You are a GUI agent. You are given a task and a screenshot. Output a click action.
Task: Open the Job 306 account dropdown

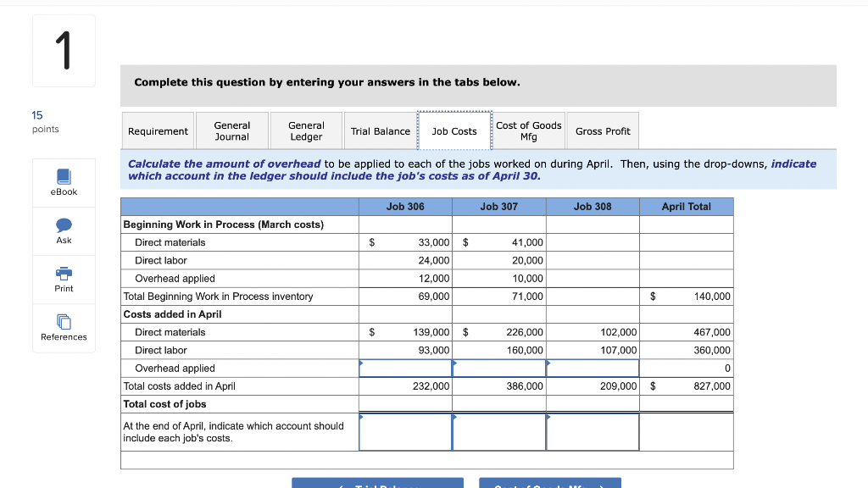[x=405, y=432]
